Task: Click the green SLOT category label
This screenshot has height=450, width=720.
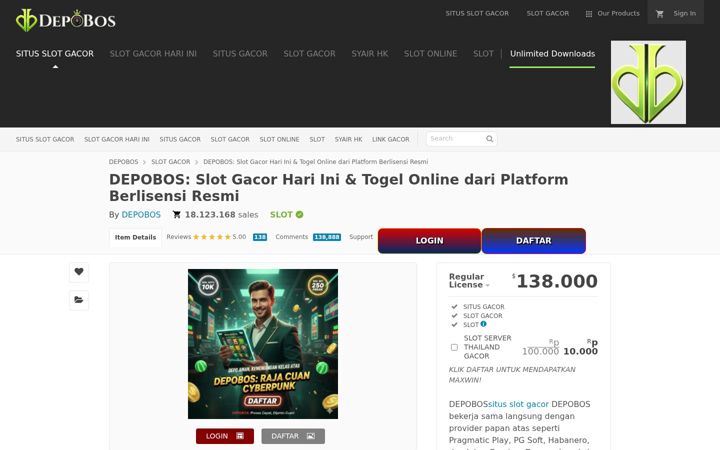Action: (281, 214)
